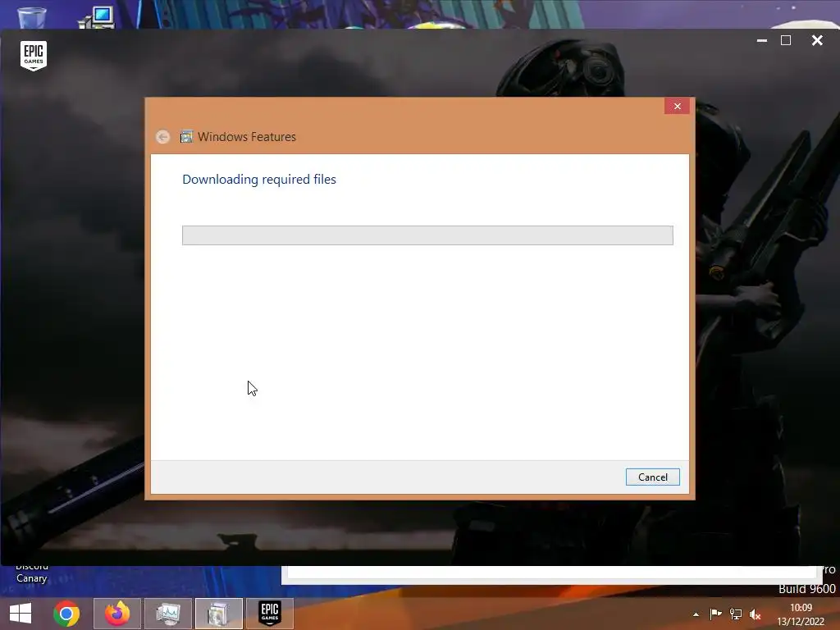Cancel the Windows Features download
Screen dimensions: 840x630
(652, 477)
